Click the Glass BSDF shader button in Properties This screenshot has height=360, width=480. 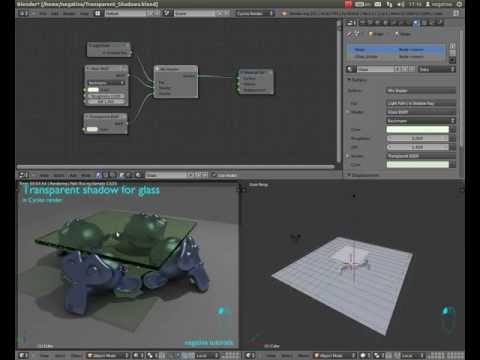pyautogui.click(x=421, y=112)
